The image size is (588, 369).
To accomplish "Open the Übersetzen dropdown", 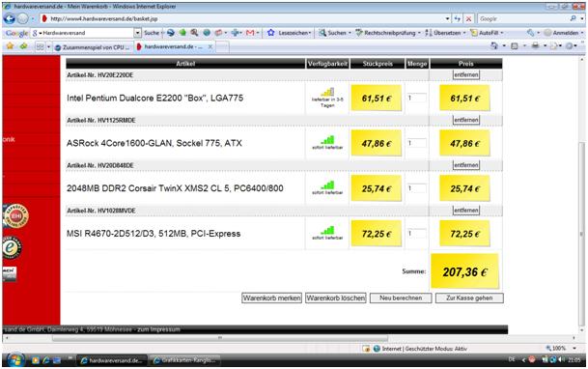I will [x=464, y=33].
